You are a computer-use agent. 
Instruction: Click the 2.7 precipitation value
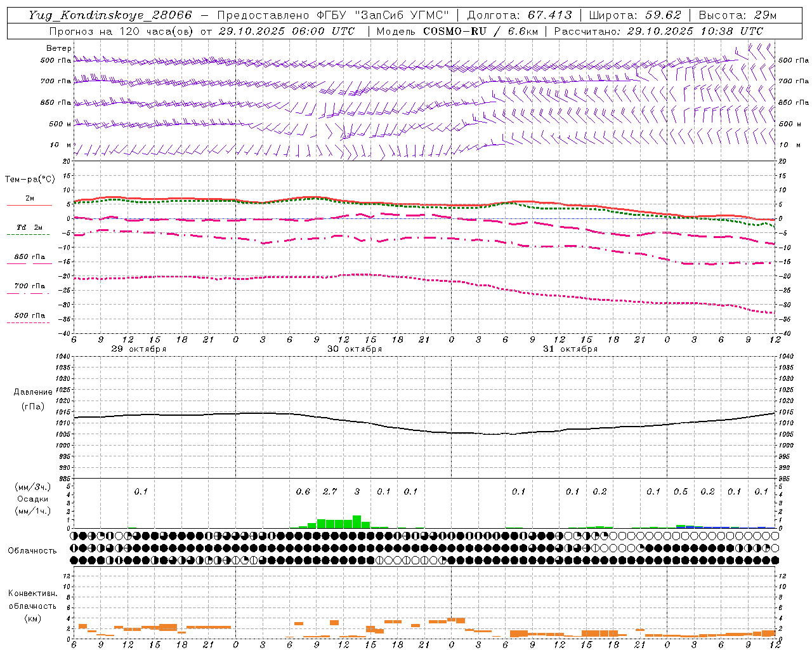[330, 492]
